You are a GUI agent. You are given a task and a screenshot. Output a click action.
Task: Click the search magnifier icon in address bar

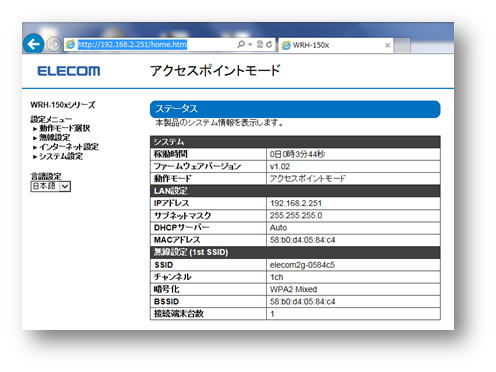pos(241,44)
